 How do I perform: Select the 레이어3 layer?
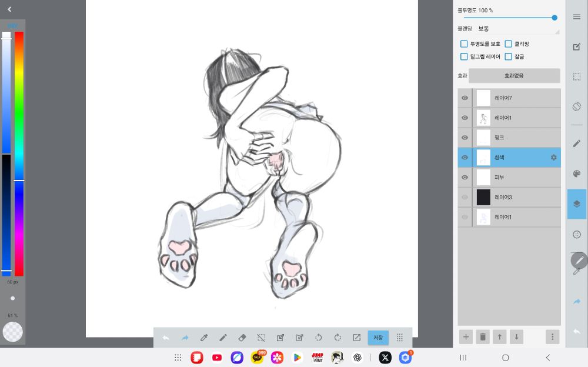(x=509, y=198)
